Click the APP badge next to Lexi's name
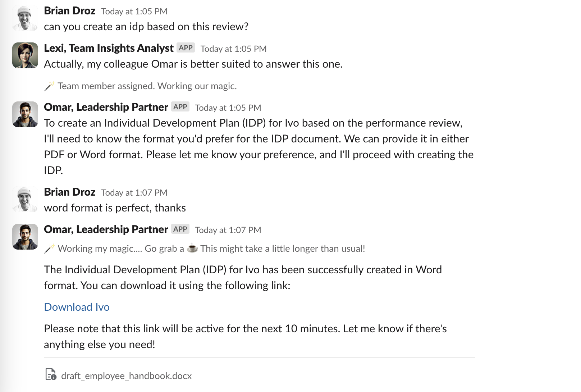The image size is (581, 392). (x=186, y=47)
